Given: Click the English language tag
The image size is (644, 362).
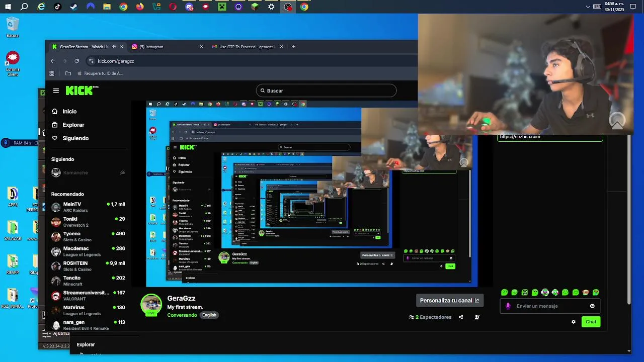Looking at the screenshot, I should click(x=209, y=315).
